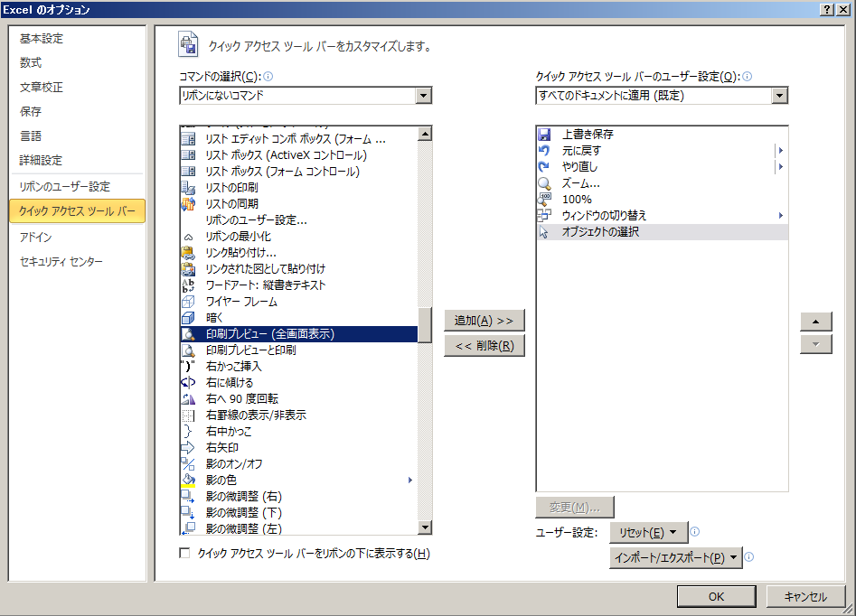Open the 基本設定 category
856x616 pixels.
78,39
